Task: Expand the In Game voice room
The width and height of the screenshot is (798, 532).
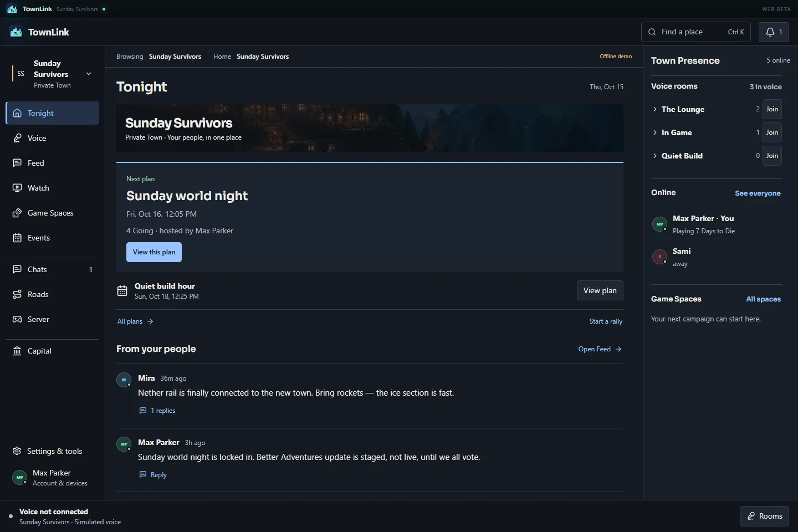Action: tap(655, 132)
